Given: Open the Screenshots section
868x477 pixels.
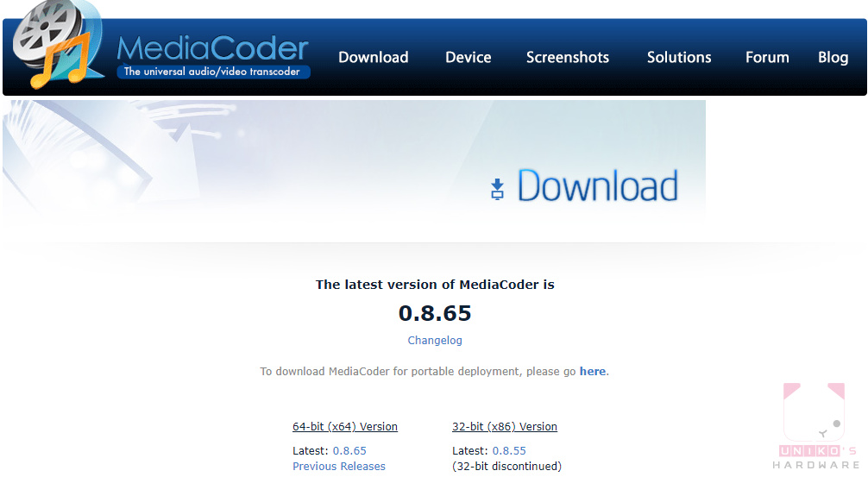Looking at the screenshot, I should 567,58.
